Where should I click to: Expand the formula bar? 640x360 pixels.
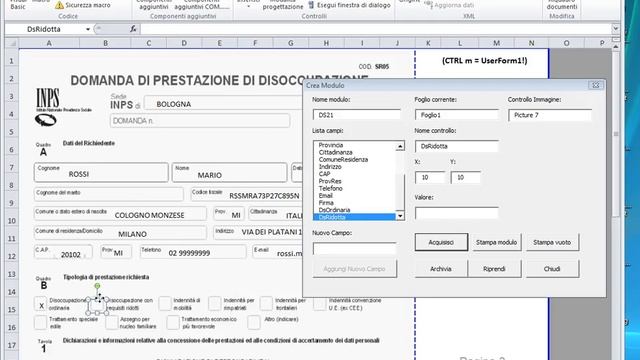click(x=615, y=29)
